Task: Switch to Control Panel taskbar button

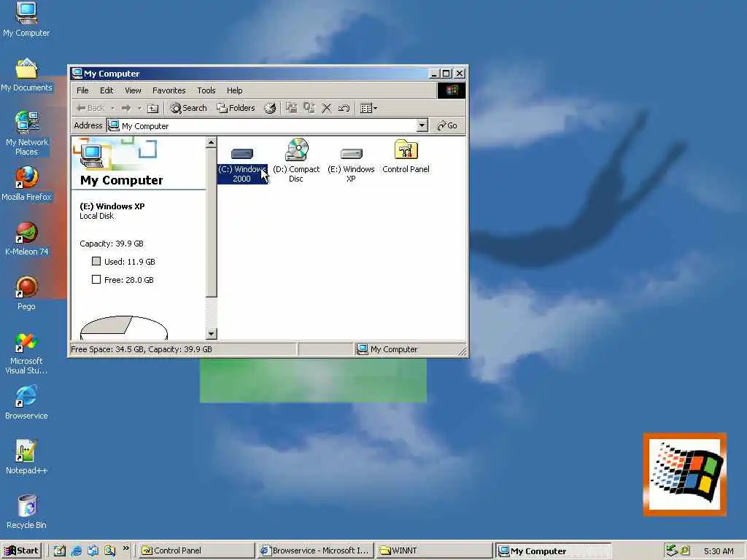Action: 196,551
